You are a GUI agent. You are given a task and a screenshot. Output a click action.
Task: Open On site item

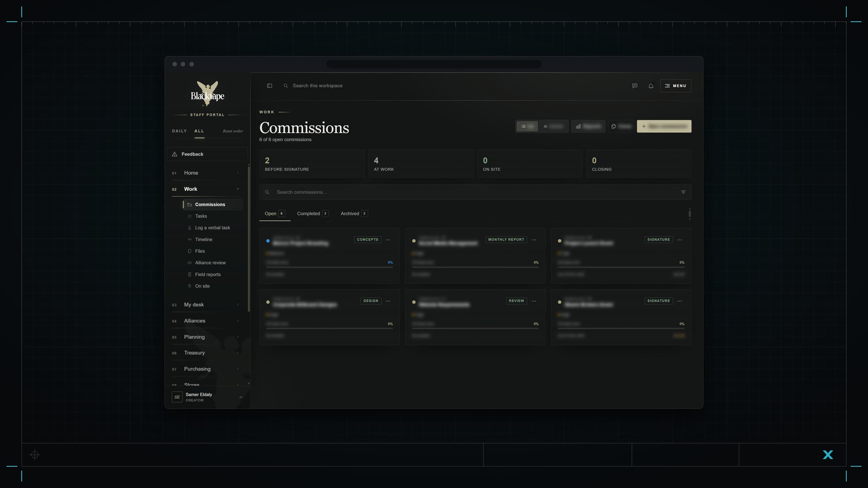[213, 286]
